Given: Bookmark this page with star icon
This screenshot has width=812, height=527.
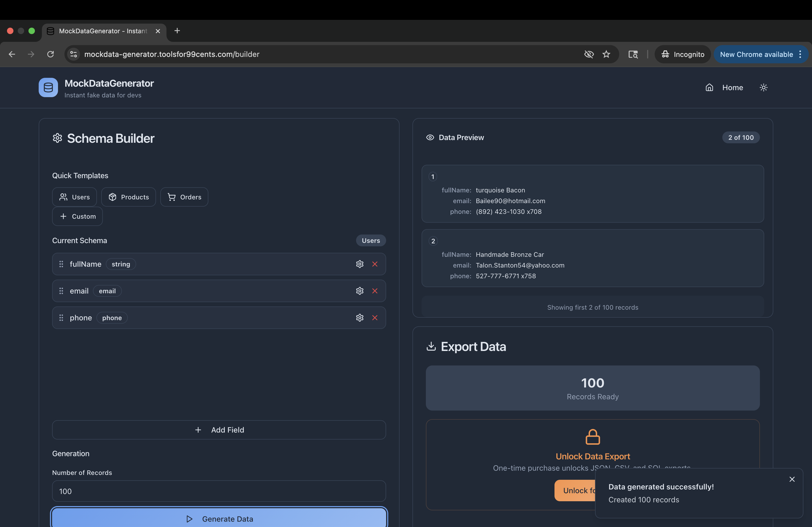Looking at the screenshot, I should click(606, 54).
